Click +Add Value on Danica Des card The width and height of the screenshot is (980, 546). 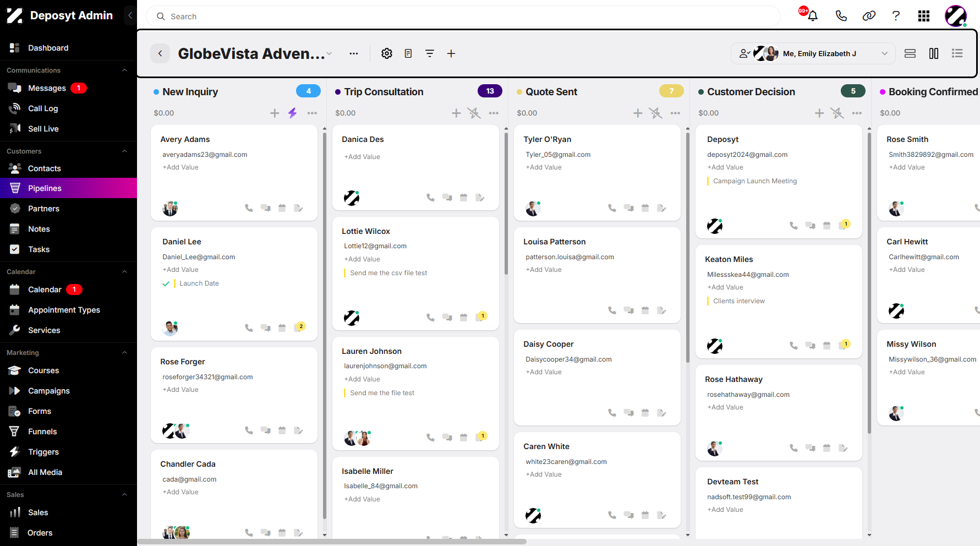point(362,157)
